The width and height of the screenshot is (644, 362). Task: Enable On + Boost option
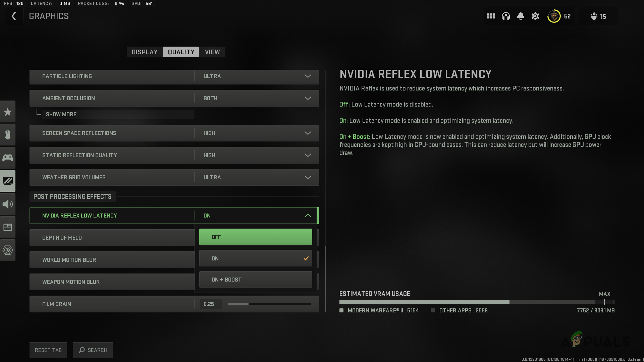255,279
